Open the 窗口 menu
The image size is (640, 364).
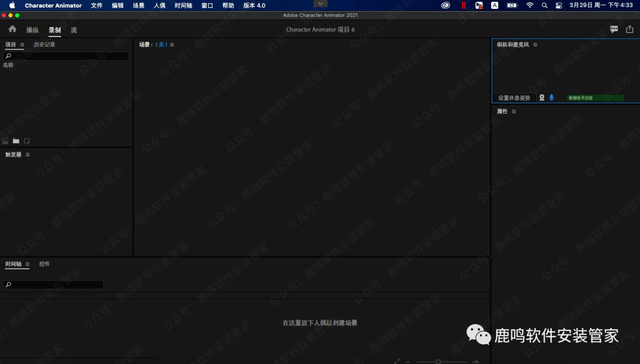[x=207, y=5]
